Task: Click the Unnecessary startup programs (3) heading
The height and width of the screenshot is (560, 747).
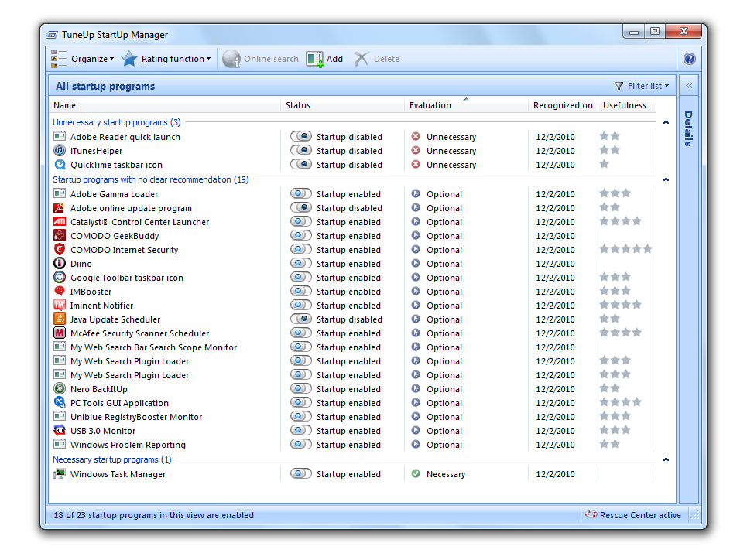Action: [117, 122]
